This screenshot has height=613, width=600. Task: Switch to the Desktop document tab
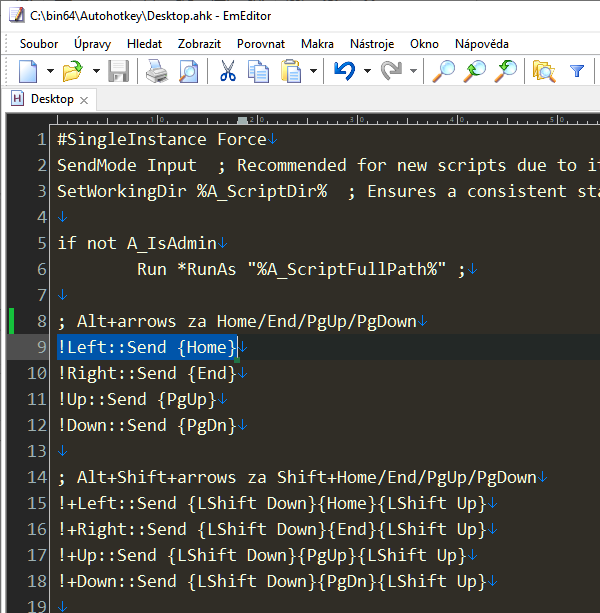coord(52,99)
